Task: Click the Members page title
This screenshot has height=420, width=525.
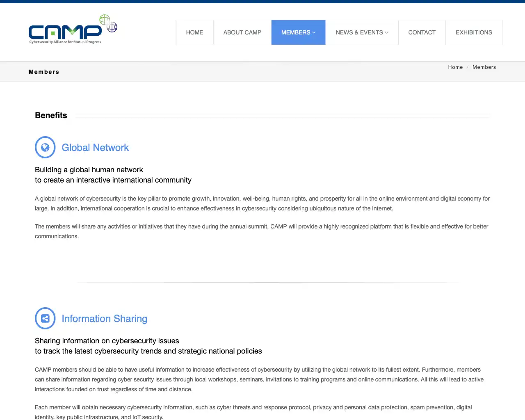Action: click(44, 72)
